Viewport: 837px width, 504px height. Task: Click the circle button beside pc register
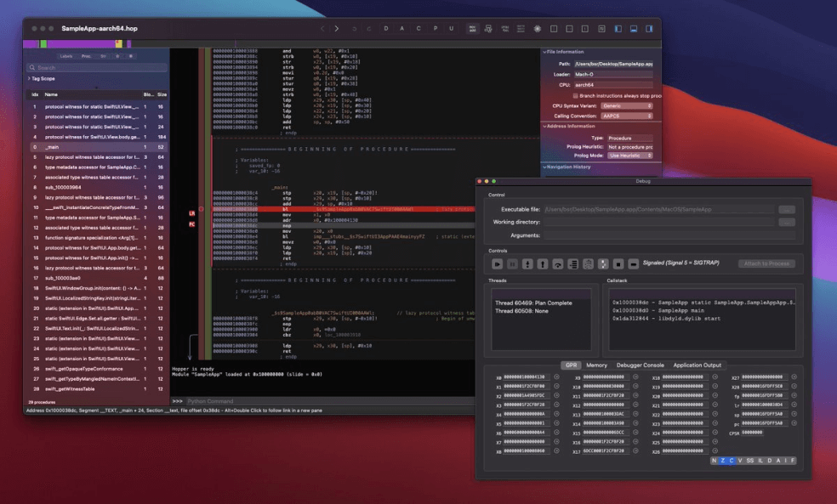click(x=794, y=423)
